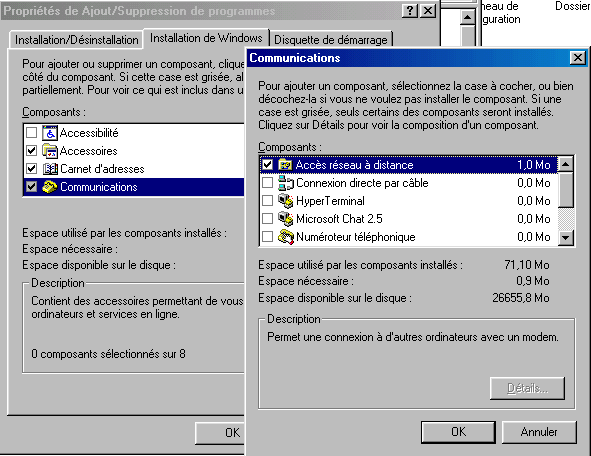Viewport: 591px width, 456px height.
Task: Click '0 composants sélectionnés sur 8' text
Action: click(x=108, y=354)
